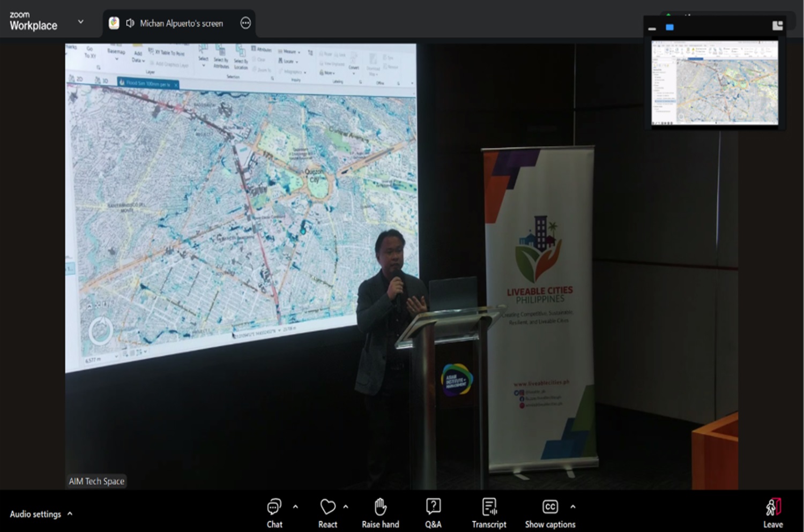The image size is (804, 532).
Task: Turn on Show captions
Action: point(550,513)
